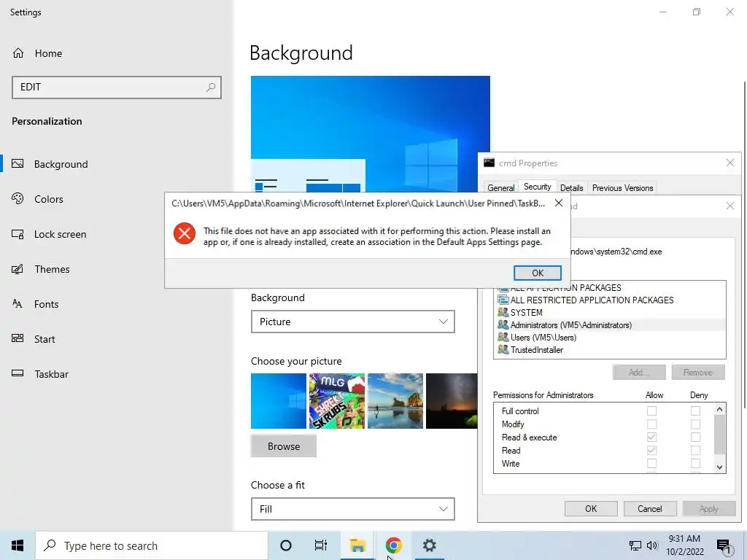Toggle Allow checkbox for Full control
747x560 pixels.
[x=651, y=411]
